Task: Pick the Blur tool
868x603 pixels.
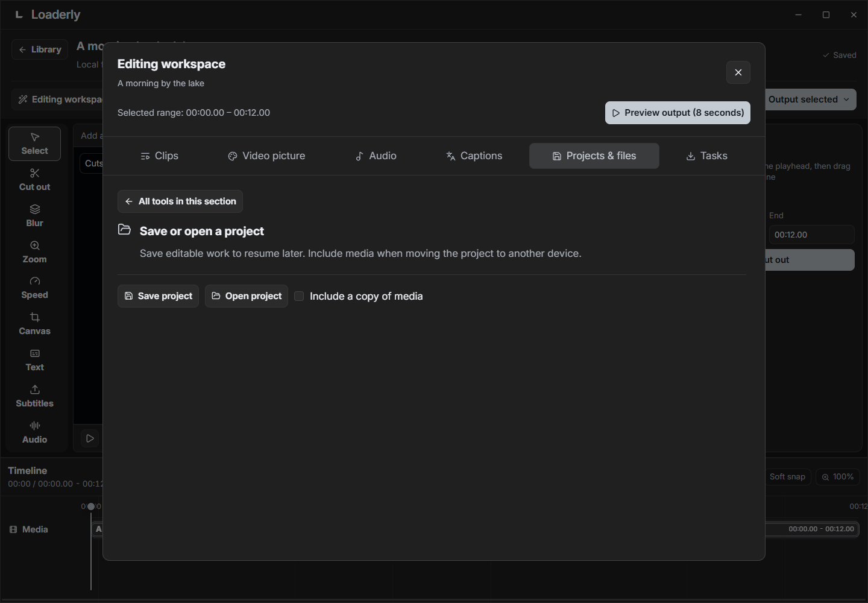Action: point(34,216)
